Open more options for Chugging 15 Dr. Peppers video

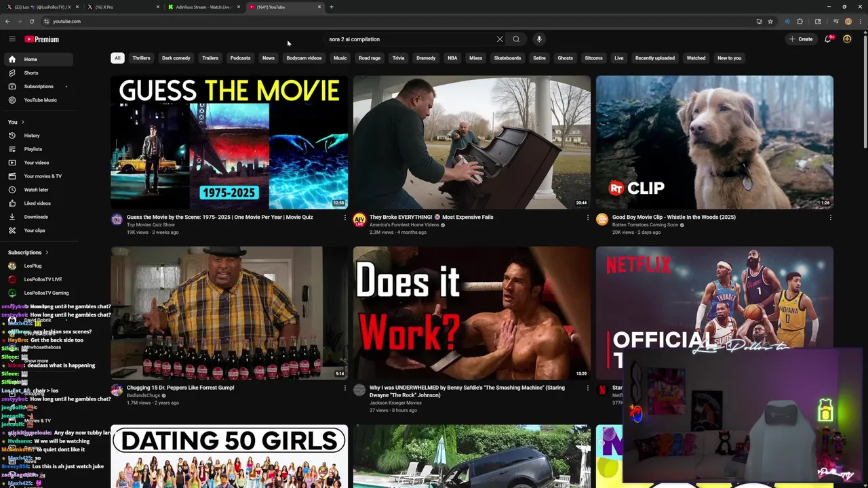pyautogui.click(x=344, y=388)
